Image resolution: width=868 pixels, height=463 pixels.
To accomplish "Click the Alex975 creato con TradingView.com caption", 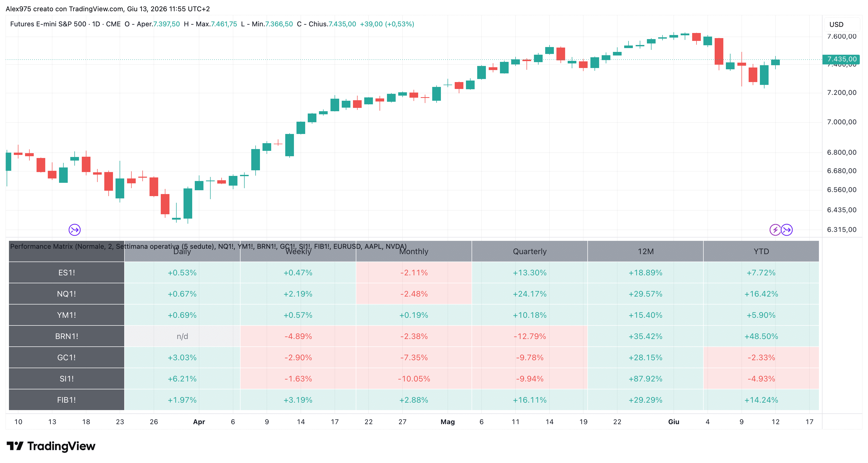I will coord(108,9).
